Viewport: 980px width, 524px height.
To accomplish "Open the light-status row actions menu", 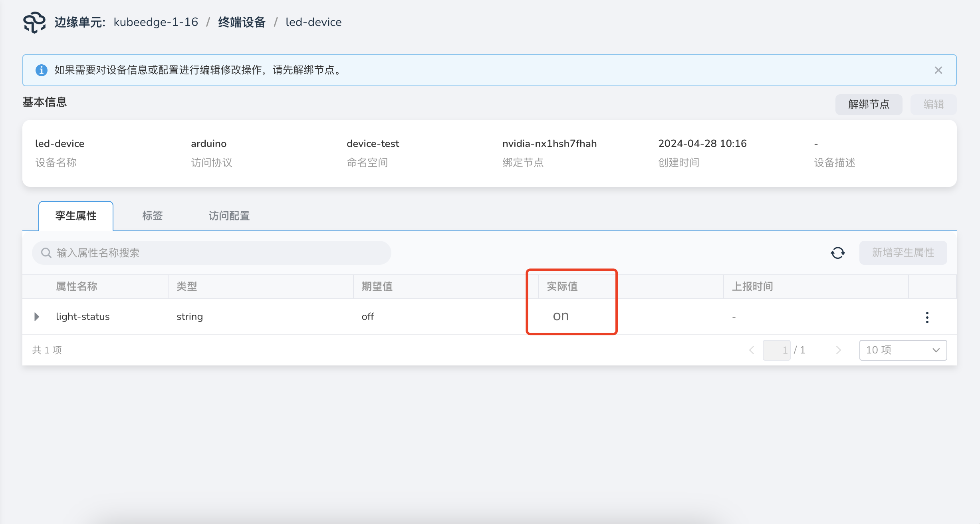I will 927,317.
